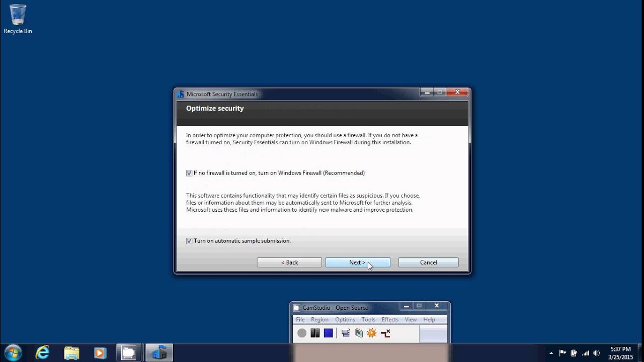Image resolution: width=644 pixels, height=362 pixels.
Task: Click the volume speaker tray icon
Action: (597, 353)
